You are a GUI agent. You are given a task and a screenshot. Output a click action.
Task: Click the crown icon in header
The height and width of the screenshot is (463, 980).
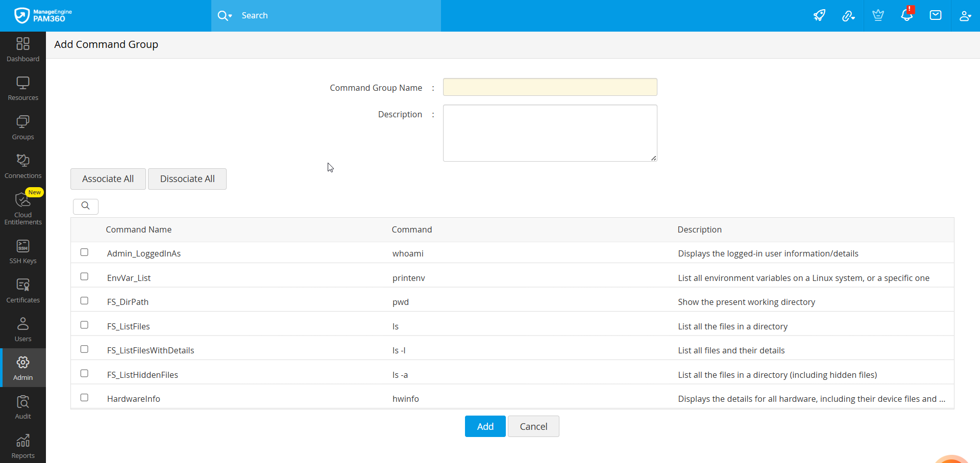point(878,15)
